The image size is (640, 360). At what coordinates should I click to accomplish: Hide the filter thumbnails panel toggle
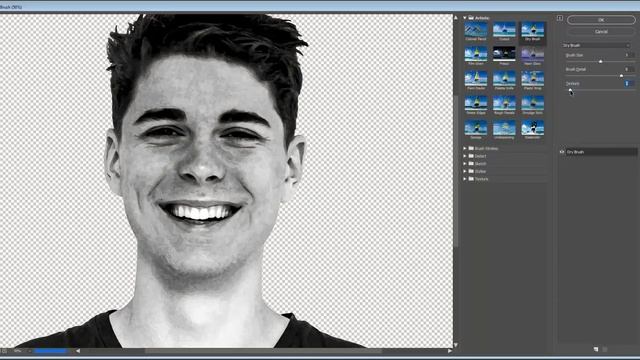[560, 18]
